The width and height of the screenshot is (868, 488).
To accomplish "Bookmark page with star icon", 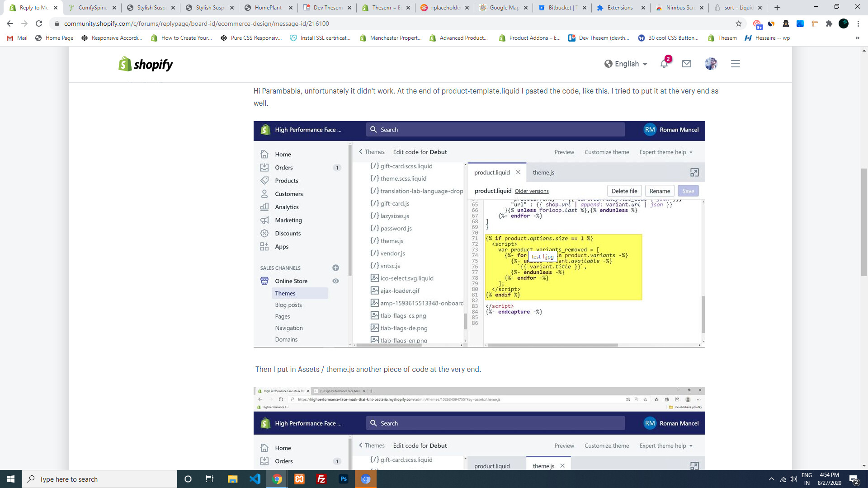I will click(739, 23).
